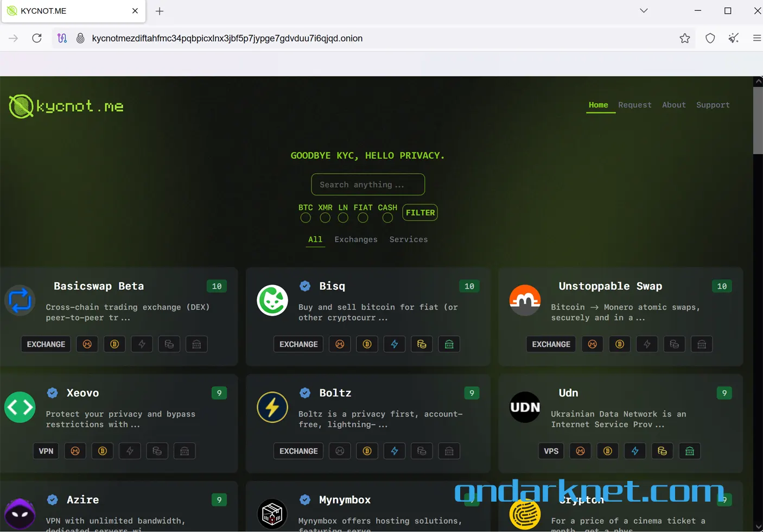Click the FILTER button
Viewport: 763px width, 532px height.
pyautogui.click(x=419, y=212)
